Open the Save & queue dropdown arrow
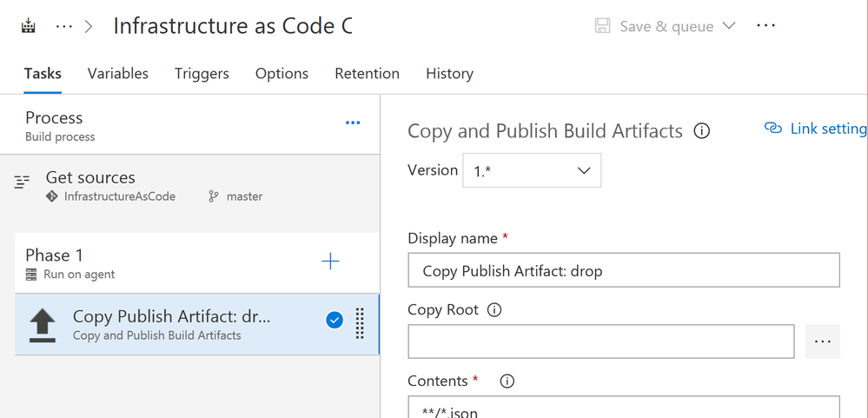The width and height of the screenshot is (868, 418). point(729,25)
